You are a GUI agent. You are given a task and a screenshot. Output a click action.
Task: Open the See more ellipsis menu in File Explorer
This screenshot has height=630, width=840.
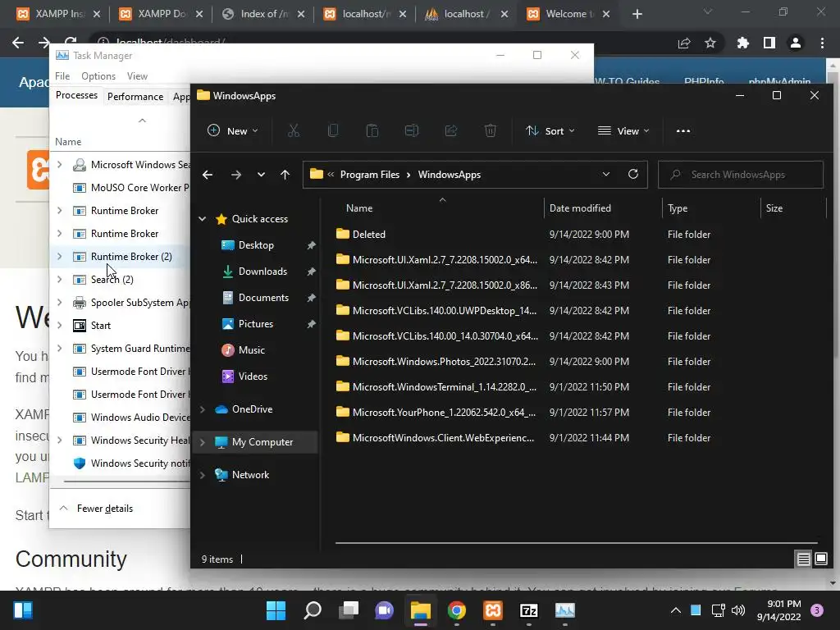tap(683, 130)
